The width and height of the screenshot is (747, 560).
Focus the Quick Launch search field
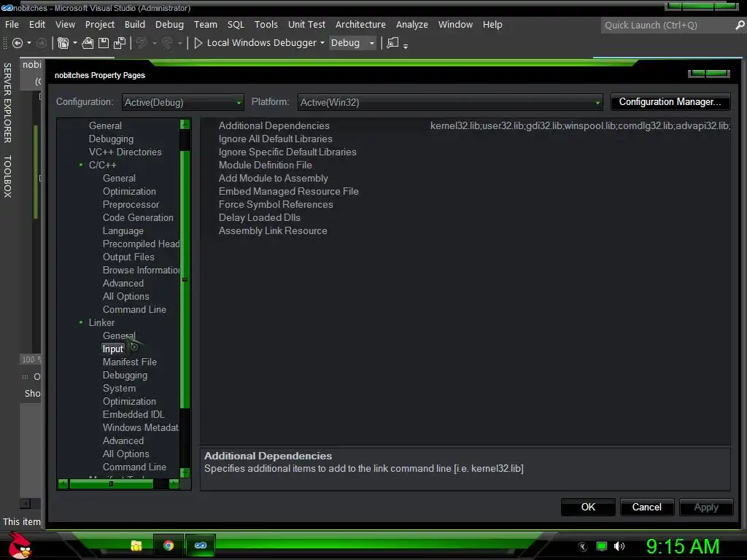coord(667,26)
